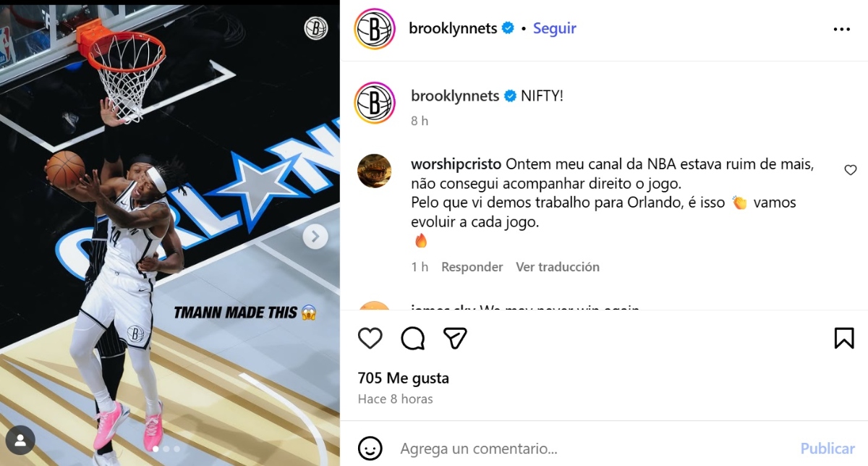Like the worshipcristo comment with small heart
This screenshot has height=466, width=868.
tap(851, 170)
